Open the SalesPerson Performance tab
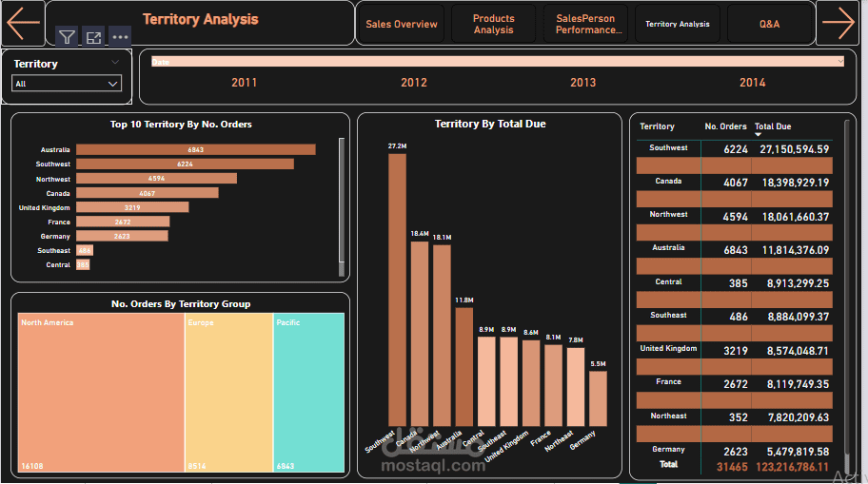Image resolution: width=868 pixels, height=484 pixels. (585, 24)
